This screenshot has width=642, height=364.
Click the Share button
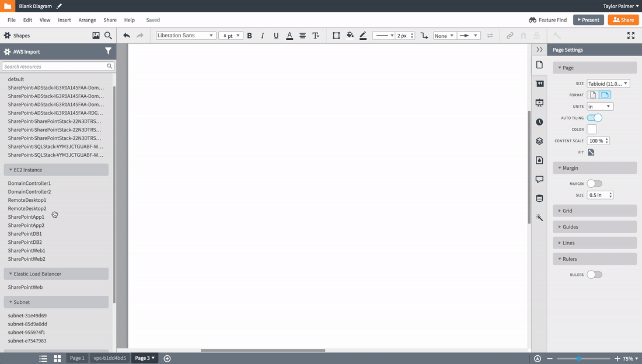623,19
